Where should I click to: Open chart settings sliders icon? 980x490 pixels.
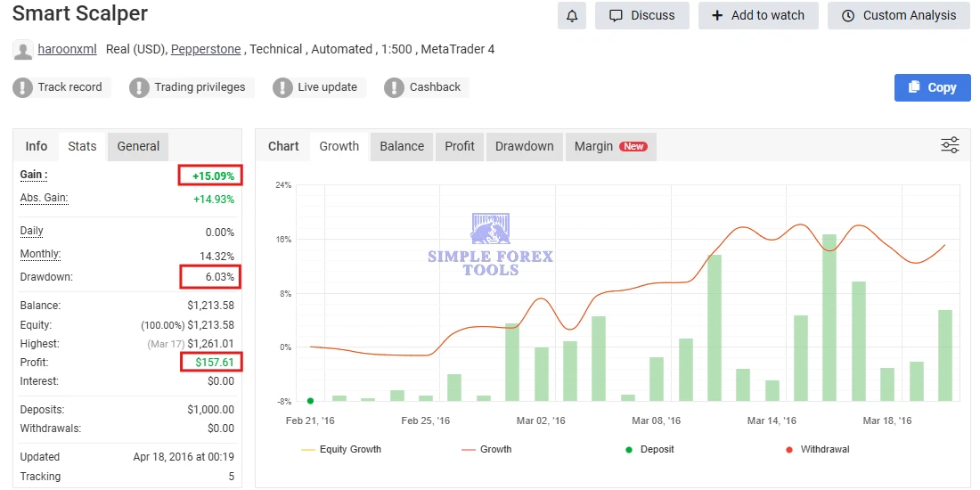coord(950,146)
